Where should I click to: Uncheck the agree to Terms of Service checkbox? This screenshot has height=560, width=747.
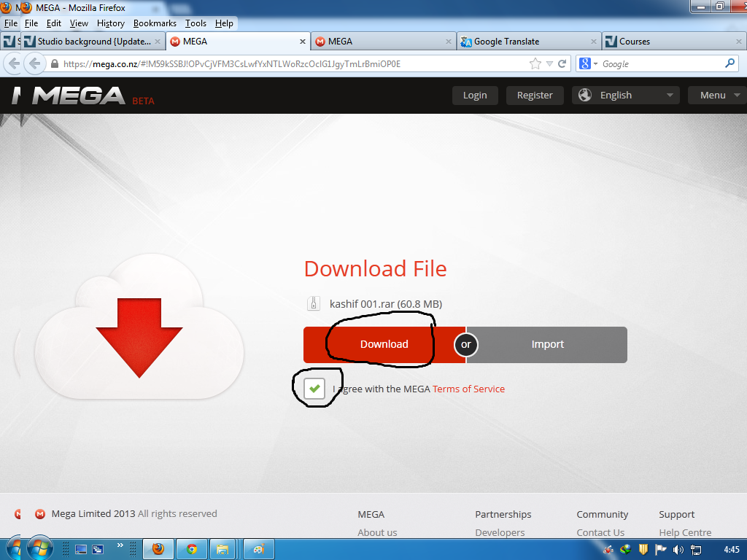(x=314, y=389)
